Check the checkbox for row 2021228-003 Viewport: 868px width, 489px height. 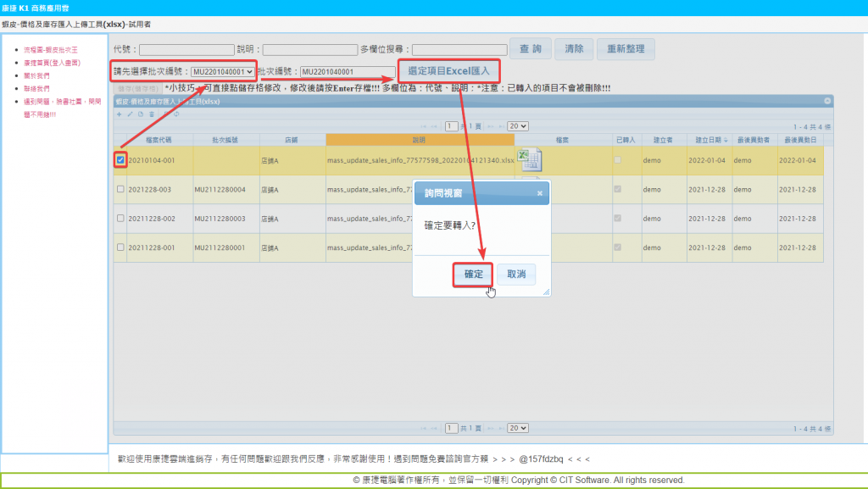coord(120,189)
